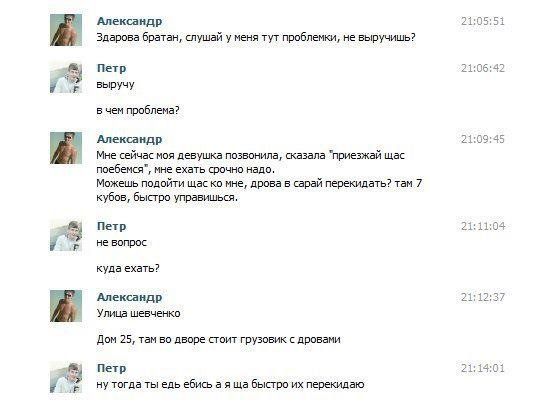Select message 'не вопрос'
Image resolution: width=554 pixels, height=404 pixels.
(122, 242)
